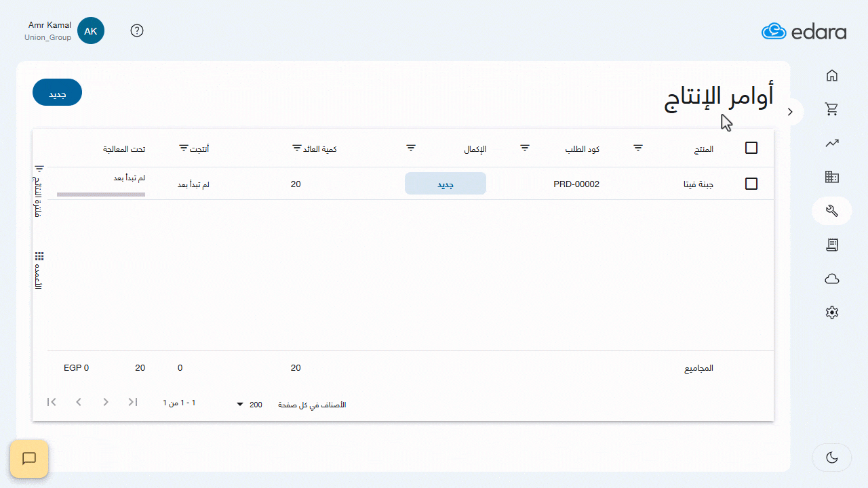Click the top جديد button to create an order

click(x=57, y=92)
